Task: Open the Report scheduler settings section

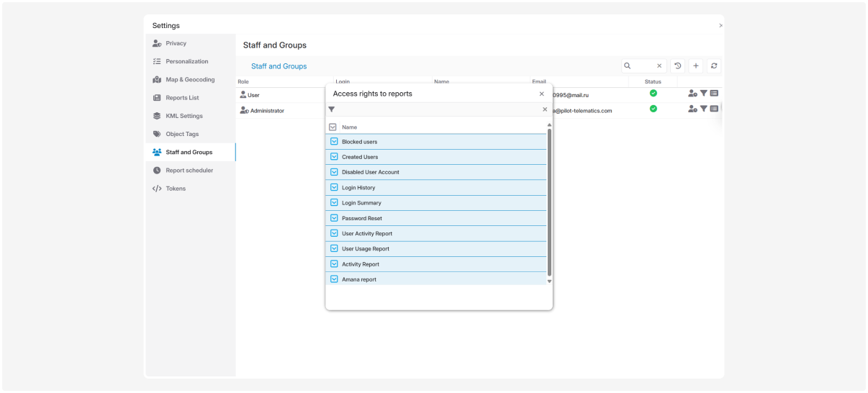Action: [x=189, y=171]
